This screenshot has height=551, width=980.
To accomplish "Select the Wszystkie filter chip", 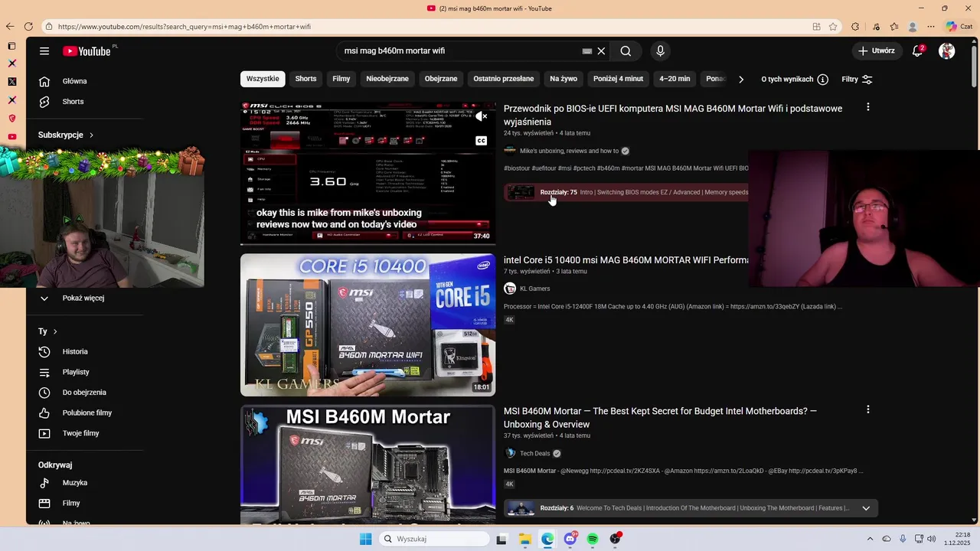I will (263, 79).
